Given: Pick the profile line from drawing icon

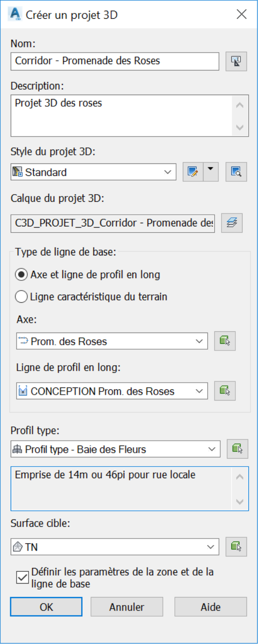Looking at the screenshot, I should coord(225,391).
